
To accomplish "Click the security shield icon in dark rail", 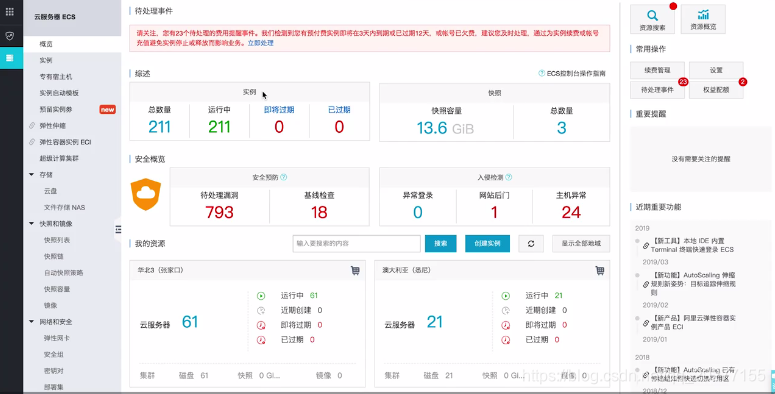I will click(9, 36).
